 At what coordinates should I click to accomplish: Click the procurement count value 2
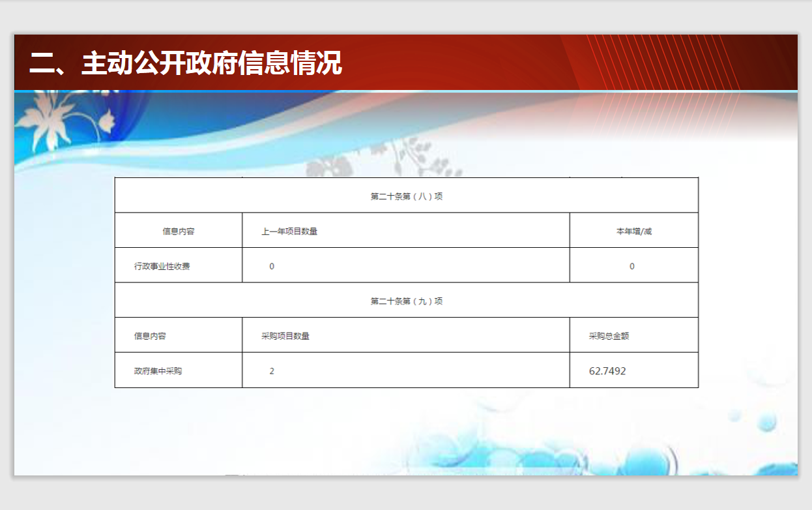point(272,371)
